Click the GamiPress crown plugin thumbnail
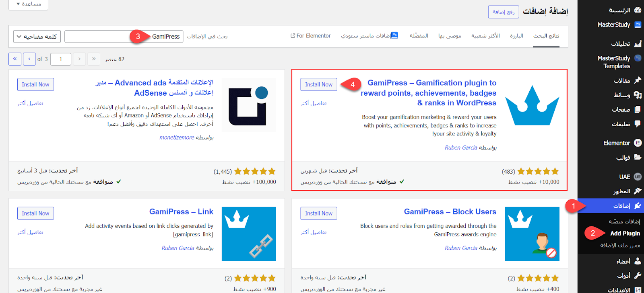The width and height of the screenshot is (644, 293). coord(532,105)
